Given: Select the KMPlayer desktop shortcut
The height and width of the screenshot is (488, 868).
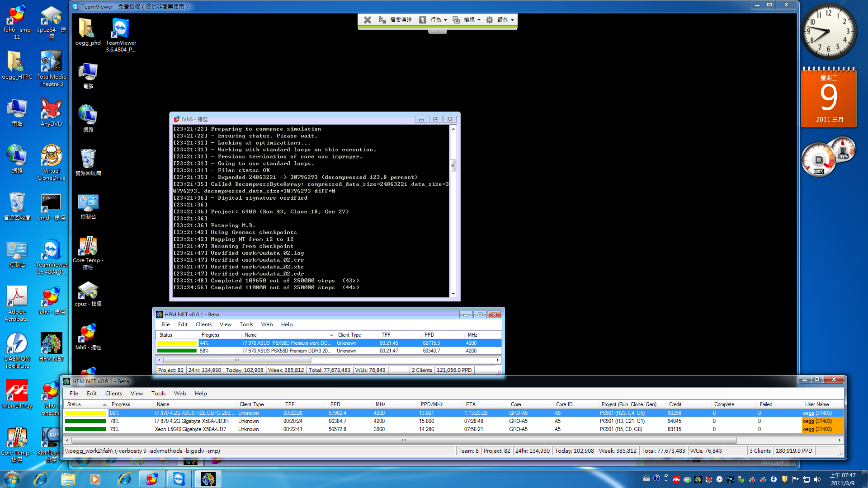Looking at the screenshot, I should pyautogui.click(x=50, y=445).
